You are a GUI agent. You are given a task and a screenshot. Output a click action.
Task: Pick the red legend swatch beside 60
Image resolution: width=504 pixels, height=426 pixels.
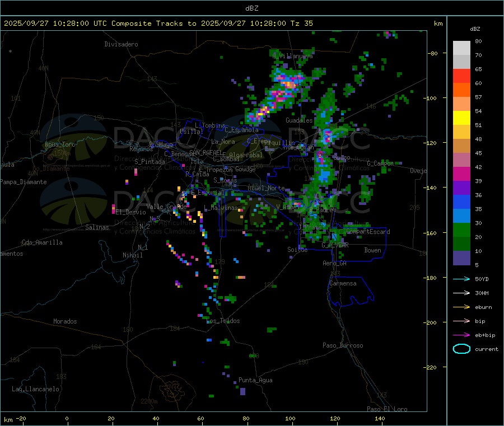point(461,76)
